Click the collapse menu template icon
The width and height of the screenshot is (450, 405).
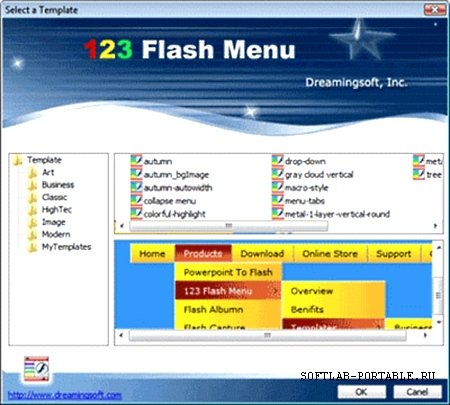[x=136, y=200]
